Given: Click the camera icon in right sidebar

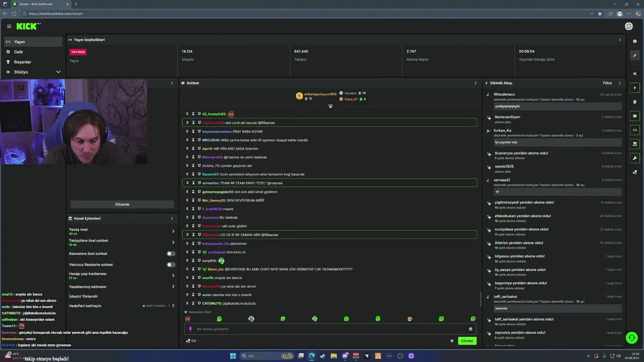Looking at the screenshot, I should [x=634, y=73].
